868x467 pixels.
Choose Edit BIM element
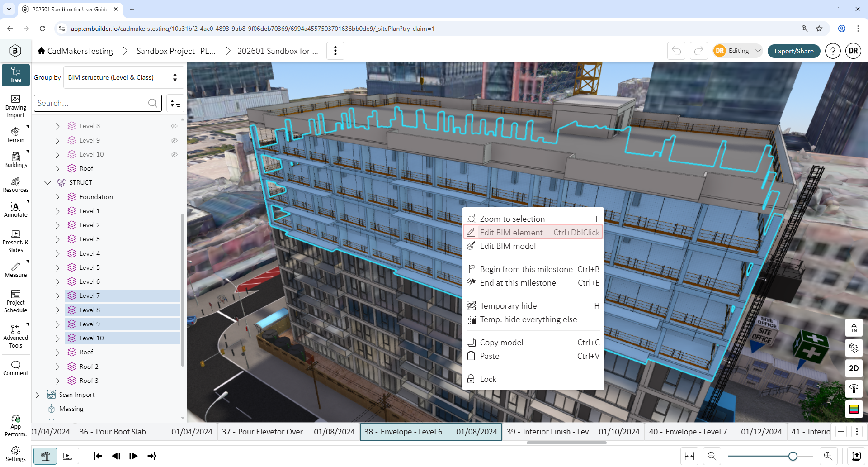tap(533, 232)
